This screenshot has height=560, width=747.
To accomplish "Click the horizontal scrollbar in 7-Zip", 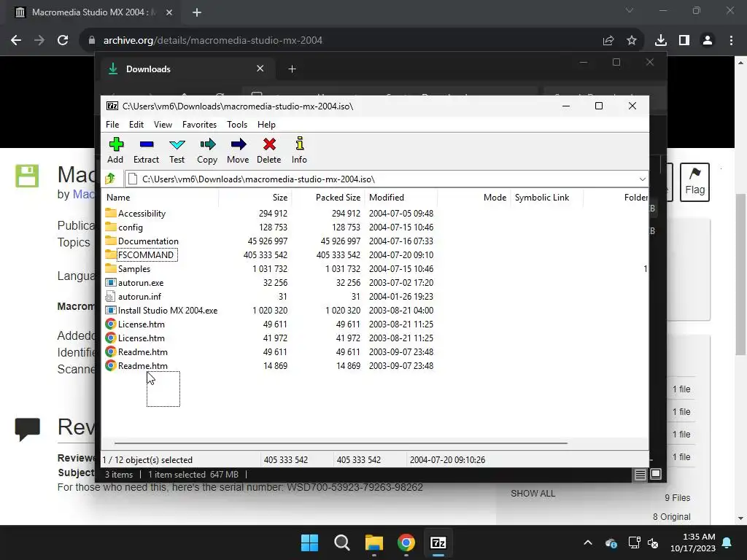I will tap(341, 443).
